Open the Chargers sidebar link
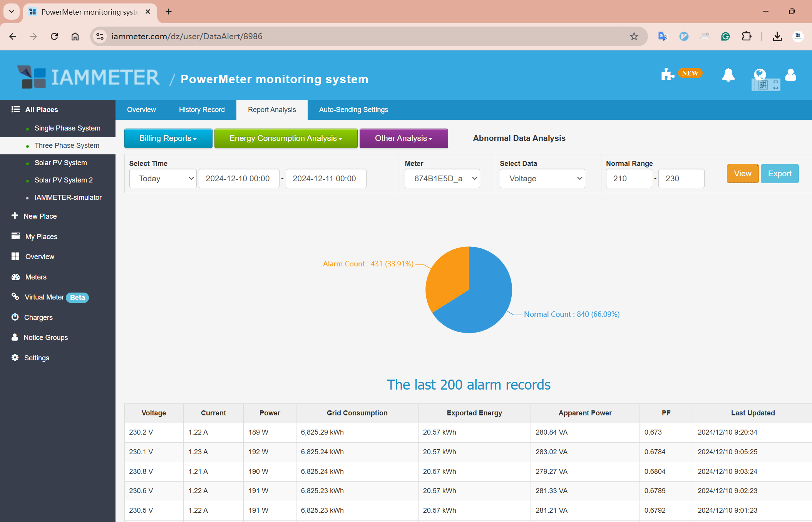This screenshot has width=812, height=522. (39, 317)
